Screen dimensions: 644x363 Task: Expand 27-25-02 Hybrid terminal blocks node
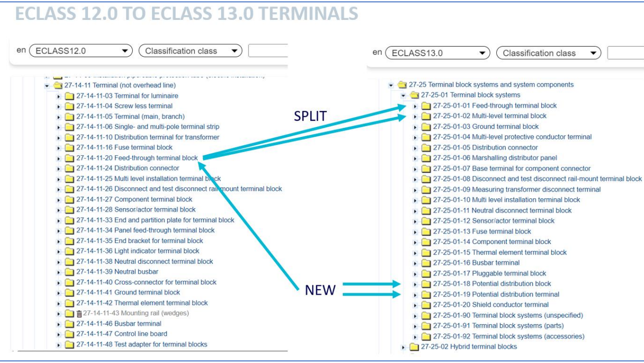404,347
